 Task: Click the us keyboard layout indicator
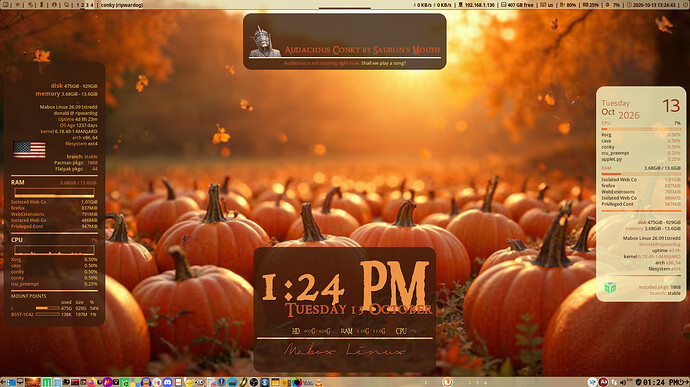pos(547,5)
